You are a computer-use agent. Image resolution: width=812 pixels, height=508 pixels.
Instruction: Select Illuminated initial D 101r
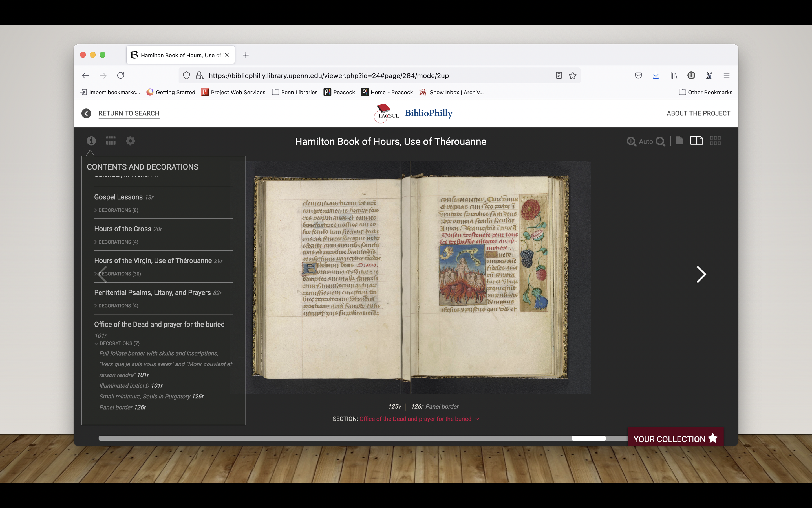[x=131, y=386]
